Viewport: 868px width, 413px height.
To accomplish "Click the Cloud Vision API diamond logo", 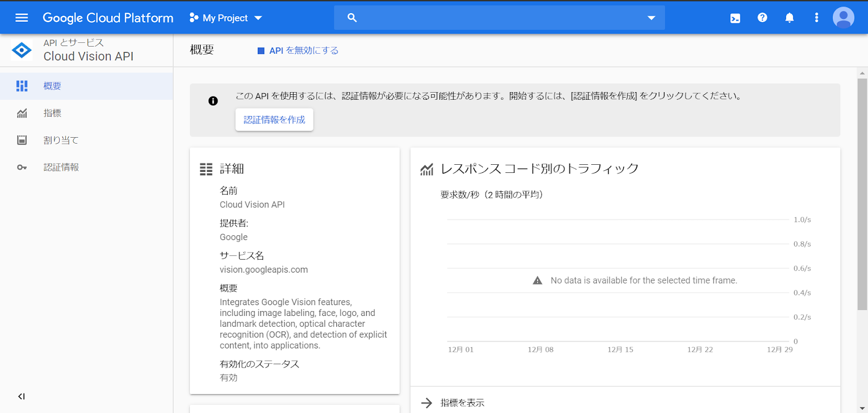I will tap(22, 50).
